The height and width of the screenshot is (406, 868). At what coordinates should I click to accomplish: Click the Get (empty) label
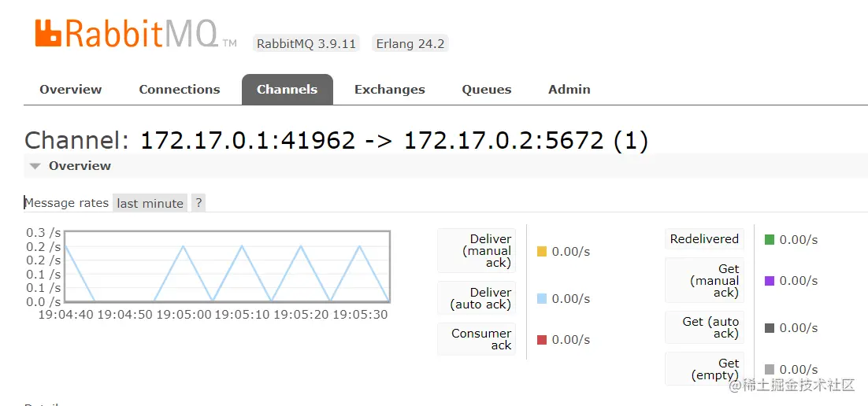pos(704,369)
